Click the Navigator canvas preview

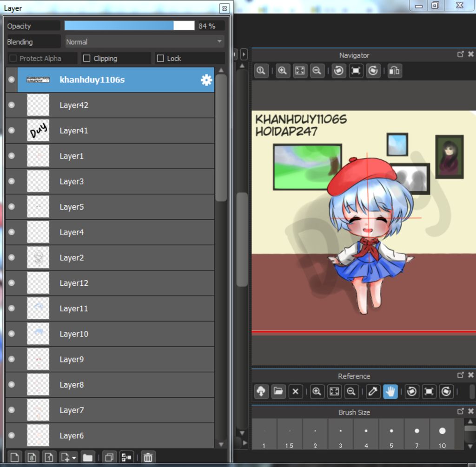coord(364,222)
